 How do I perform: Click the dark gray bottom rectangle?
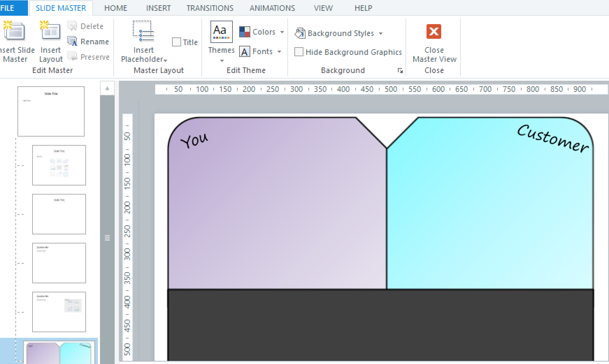(x=380, y=325)
